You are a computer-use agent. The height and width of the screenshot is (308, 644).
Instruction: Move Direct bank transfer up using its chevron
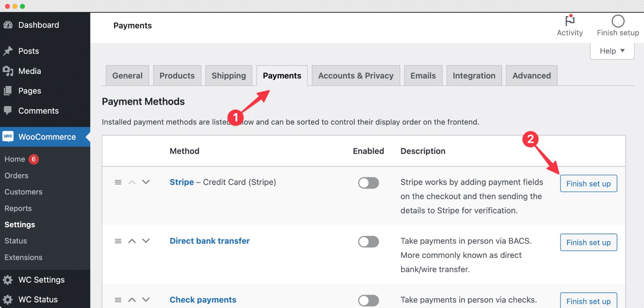[132, 241]
